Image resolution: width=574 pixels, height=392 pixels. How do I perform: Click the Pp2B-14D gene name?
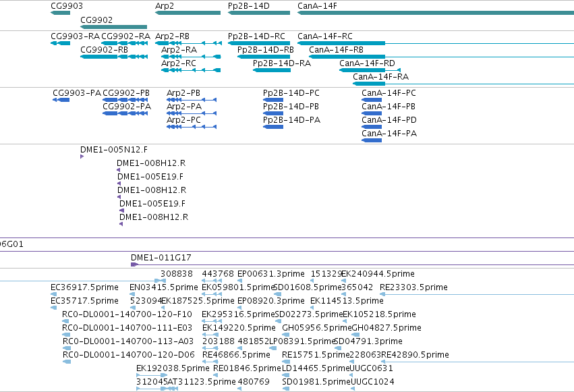(x=249, y=6)
